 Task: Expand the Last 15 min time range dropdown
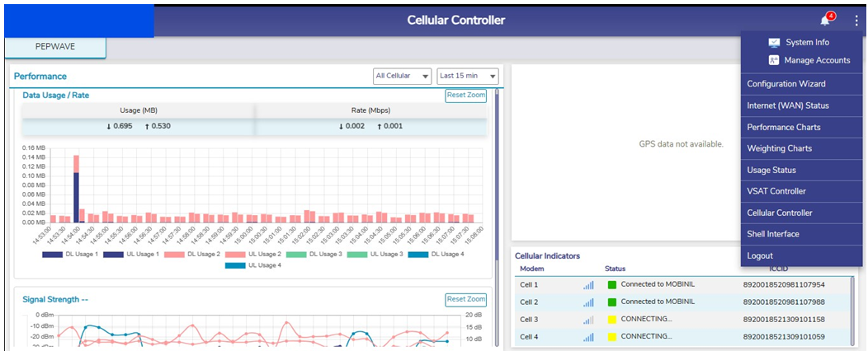tap(467, 76)
